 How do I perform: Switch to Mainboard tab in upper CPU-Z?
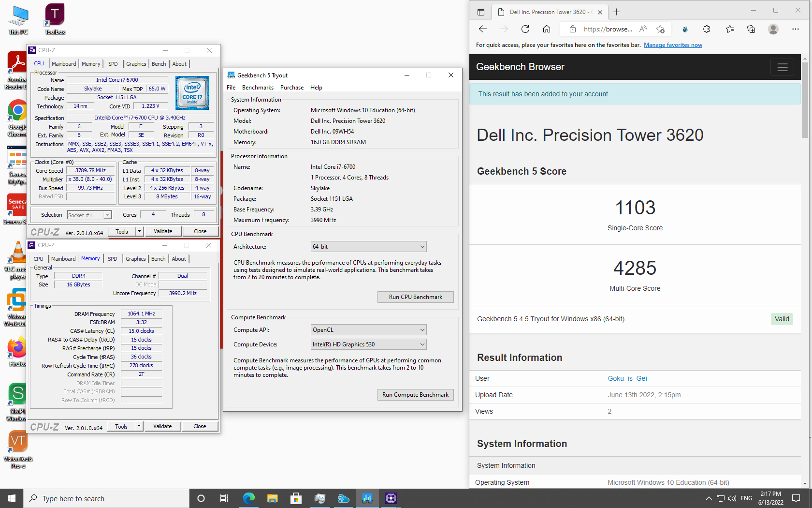click(64, 64)
